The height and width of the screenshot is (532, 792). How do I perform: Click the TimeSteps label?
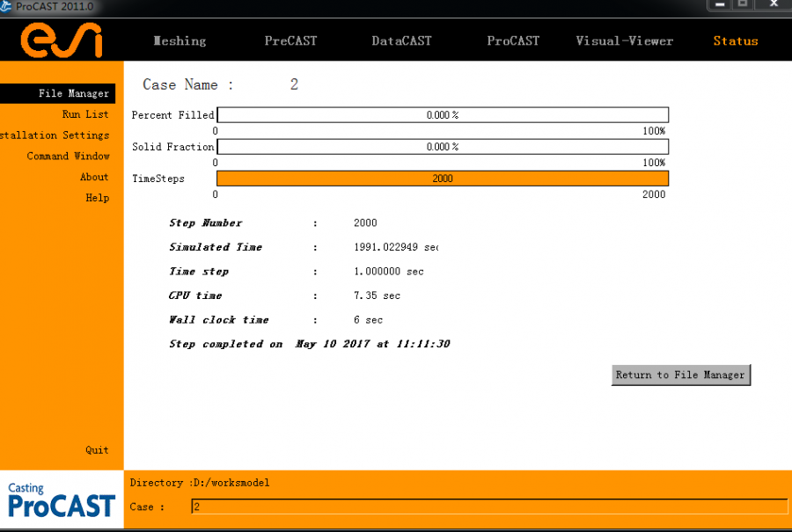(x=158, y=179)
